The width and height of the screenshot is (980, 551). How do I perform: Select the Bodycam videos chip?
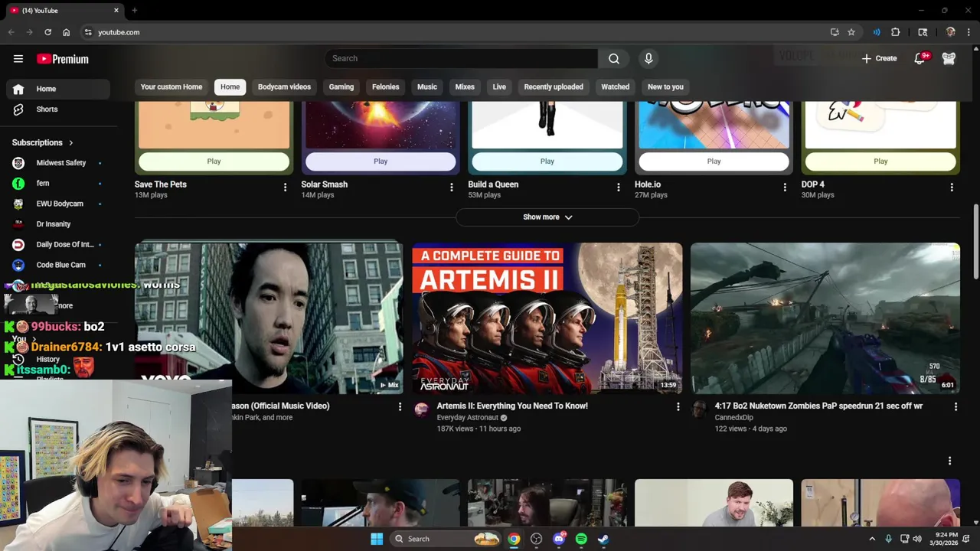click(284, 86)
